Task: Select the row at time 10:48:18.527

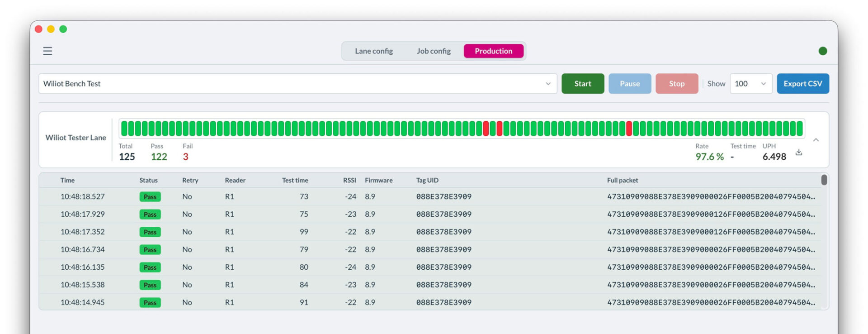Action: 430,197
